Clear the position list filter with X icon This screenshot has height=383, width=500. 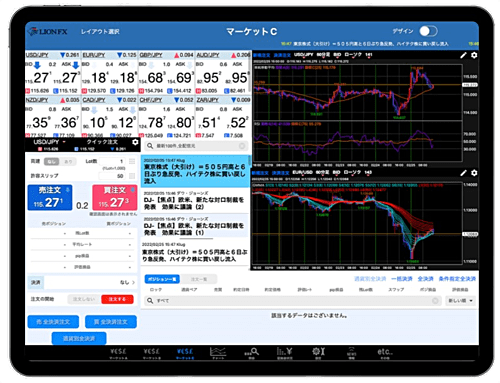pos(435,301)
